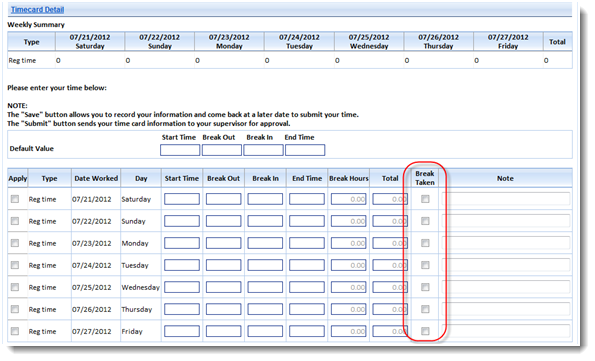595x361 pixels.
Task: Click Saturday's End Time field
Action: coord(307,199)
